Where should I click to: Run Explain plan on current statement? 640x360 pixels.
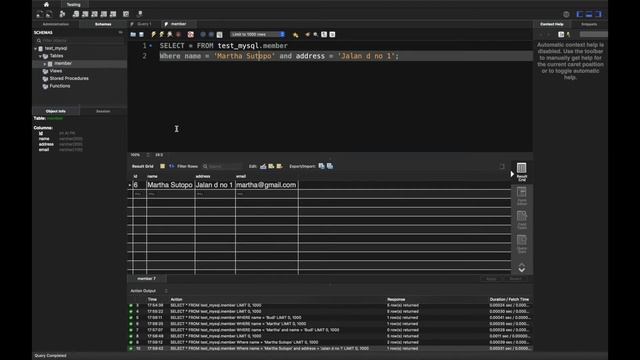click(170, 35)
